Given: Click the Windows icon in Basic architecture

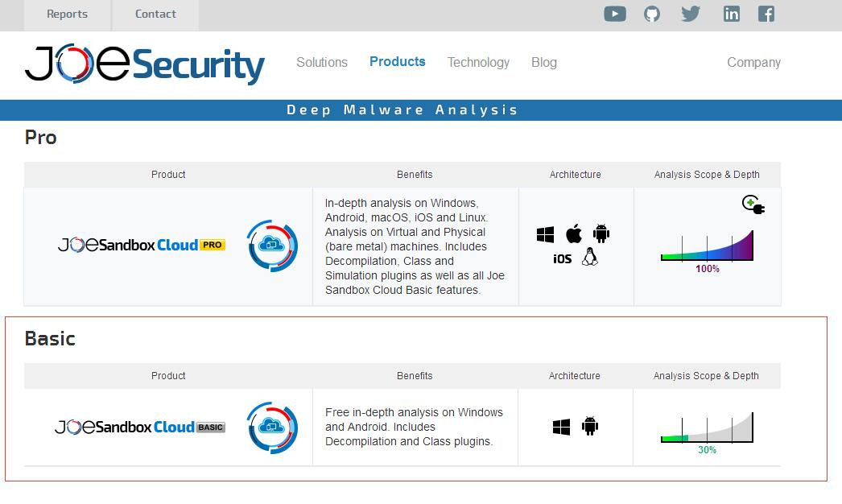Looking at the screenshot, I should [x=561, y=428].
